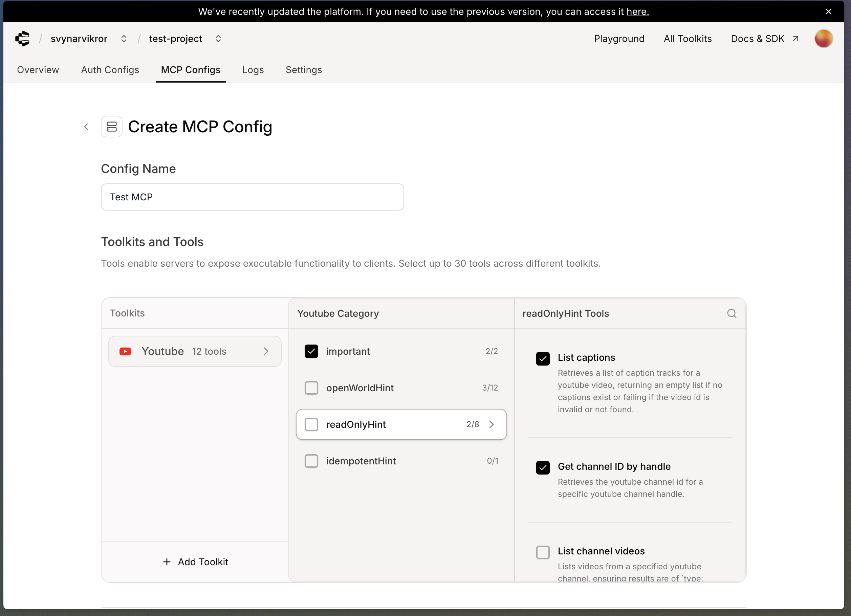Screen dimensions: 851x616
Task: Click the Config Name text field
Action: pos(252,197)
